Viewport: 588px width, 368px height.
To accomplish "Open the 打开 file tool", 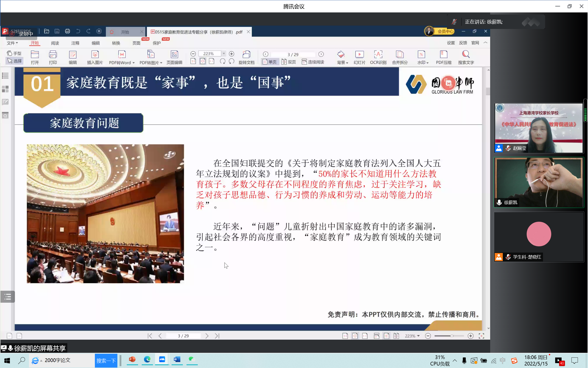I will [x=35, y=57].
